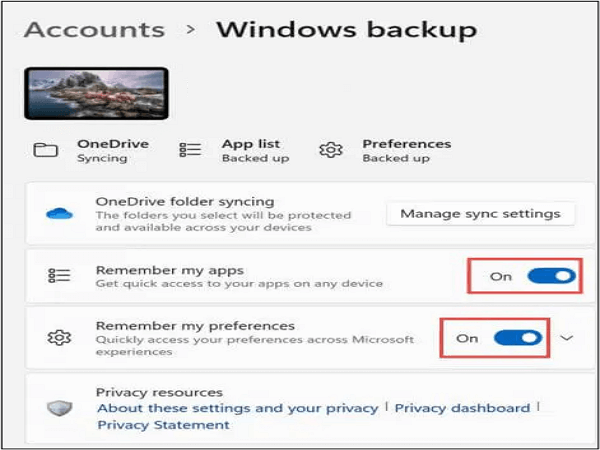Click the App list icon in status row
Screen dimensions: 600x450
click(190, 150)
